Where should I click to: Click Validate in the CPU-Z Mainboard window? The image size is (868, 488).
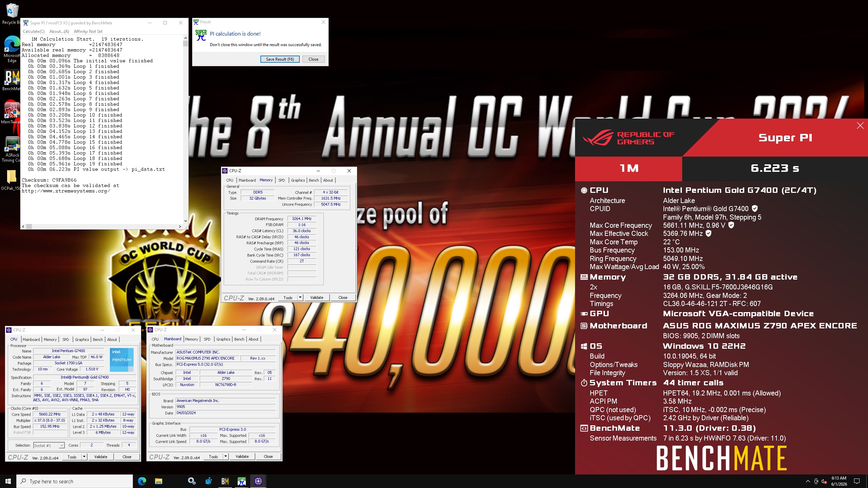tap(242, 456)
